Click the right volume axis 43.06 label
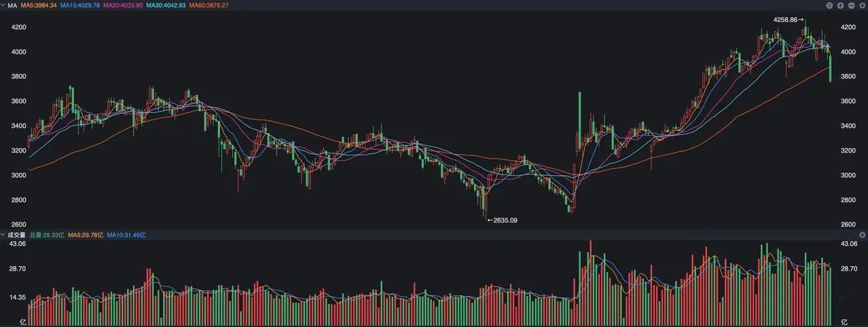Screen dimensions: 868x327 pyautogui.click(x=850, y=243)
